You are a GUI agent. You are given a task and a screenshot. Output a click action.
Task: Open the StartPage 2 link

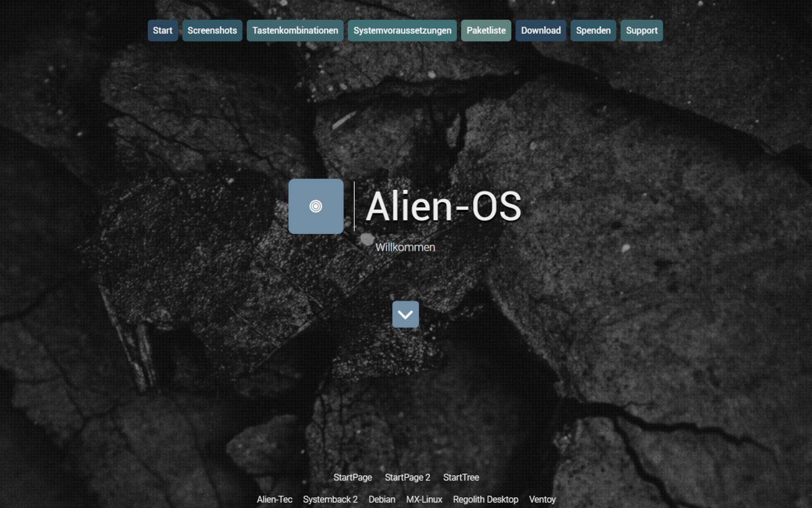(x=408, y=478)
